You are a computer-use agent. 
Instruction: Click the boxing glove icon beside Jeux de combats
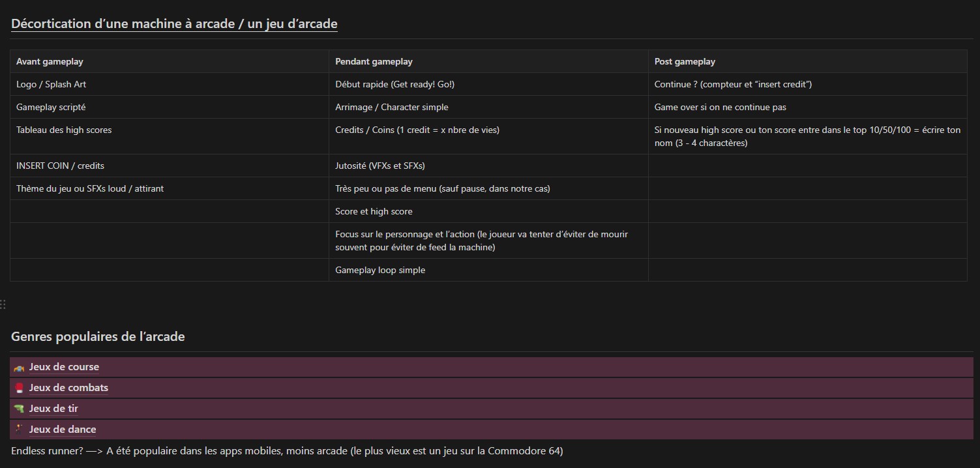(18, 388)
